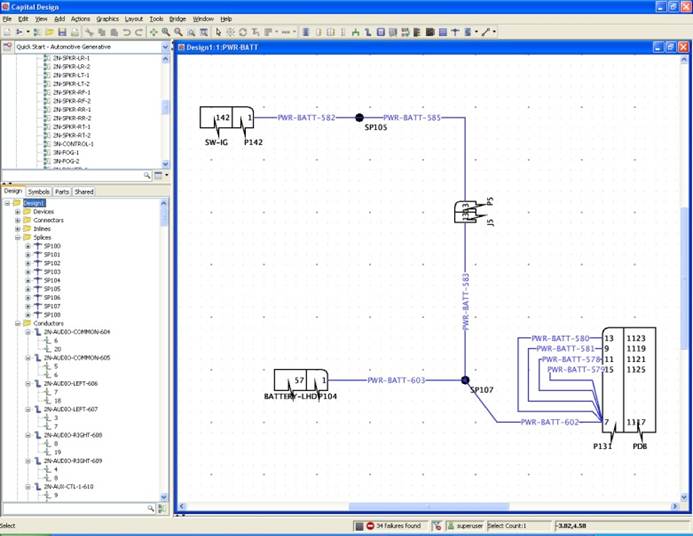Click the Zoom Out magnifier icon
The image size is (693, 536).
click(x=178, y=32)
